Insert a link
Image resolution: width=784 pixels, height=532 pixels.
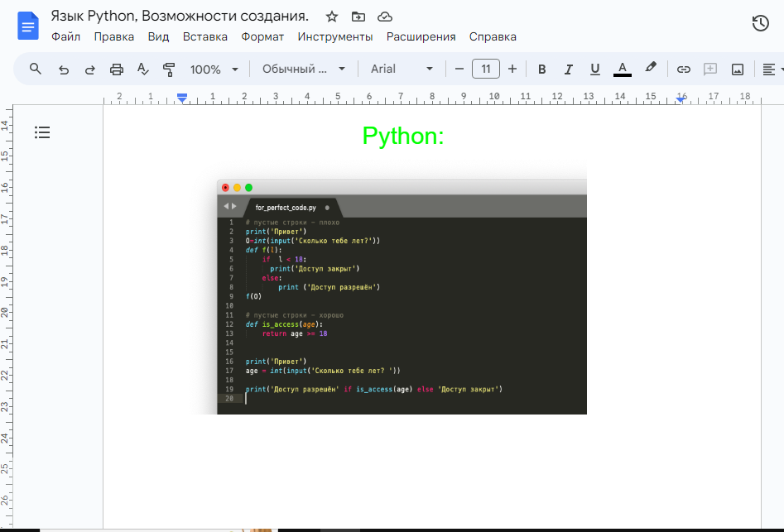(684, 69)
